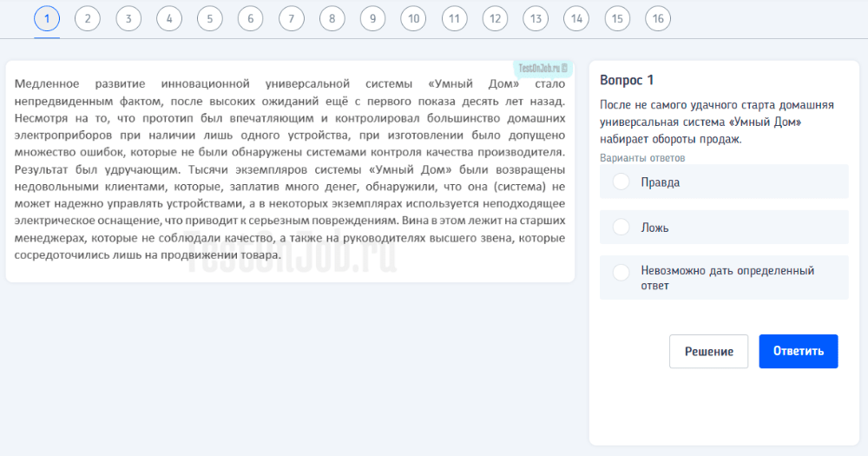Click the question statement about «Умный Дом» sales
The height and width of the screenshot is (456, 868).
coord(717,122)
